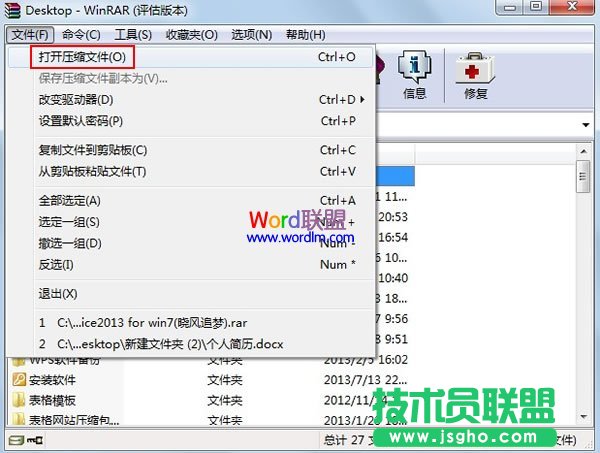Choose 反选(I) menu entry
The width and height of the screenshot is (600, 453).
pyautogui.click(x=190, y=265)
